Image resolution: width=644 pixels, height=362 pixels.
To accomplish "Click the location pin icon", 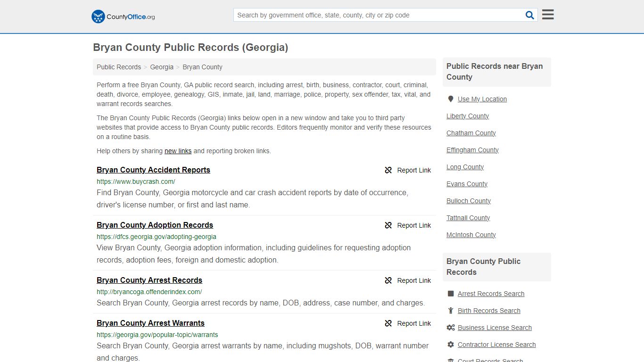I will coord(451,99).
